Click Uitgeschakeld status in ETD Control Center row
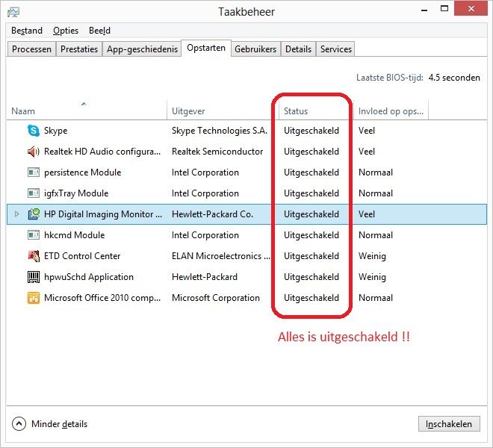 point(311,256)
